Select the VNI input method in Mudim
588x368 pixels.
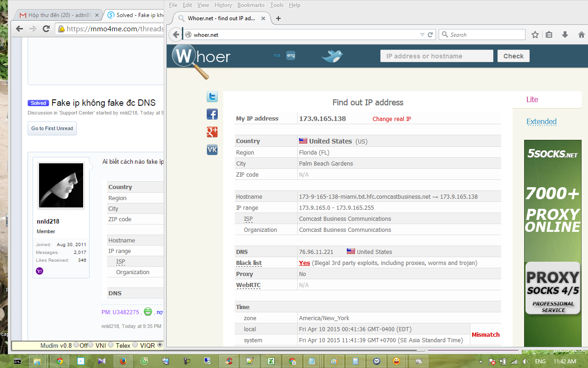pos(90,345)
